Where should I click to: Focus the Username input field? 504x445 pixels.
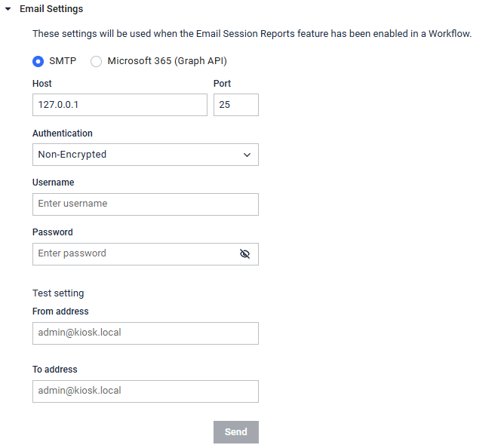pos(146,204)
